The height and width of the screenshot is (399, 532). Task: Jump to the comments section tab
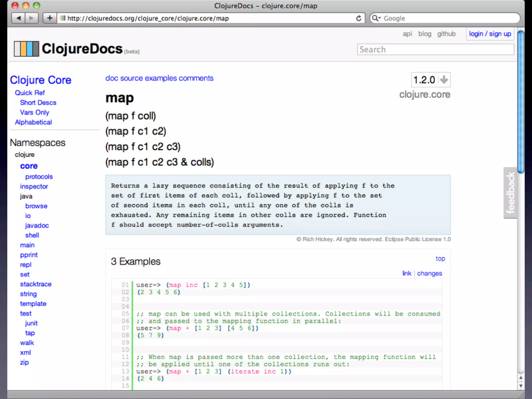pos(196,78)
